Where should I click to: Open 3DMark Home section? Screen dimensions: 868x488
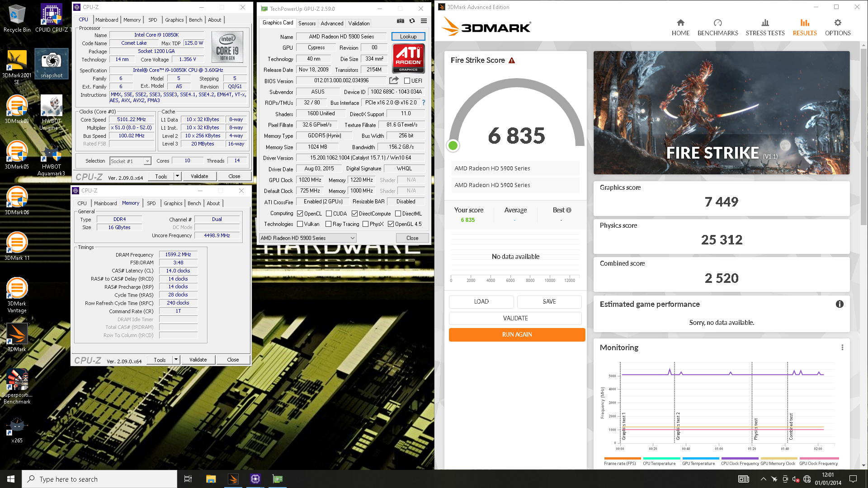point(680,28)
